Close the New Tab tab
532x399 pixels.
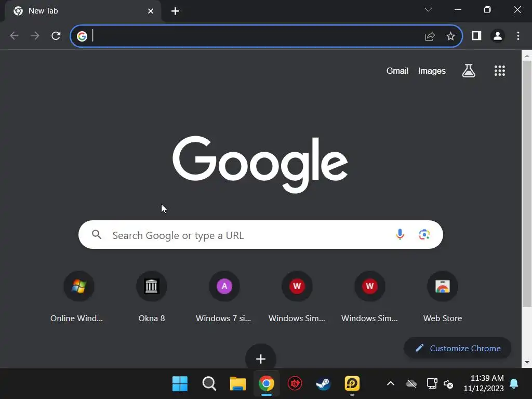pyautogui.click(x=151, y=11)
